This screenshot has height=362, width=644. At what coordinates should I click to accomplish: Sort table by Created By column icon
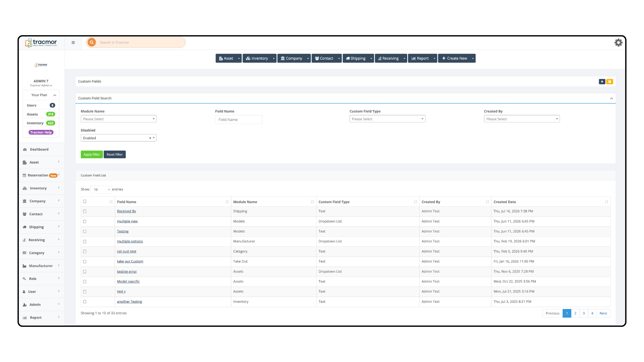[x=487, y=202]
